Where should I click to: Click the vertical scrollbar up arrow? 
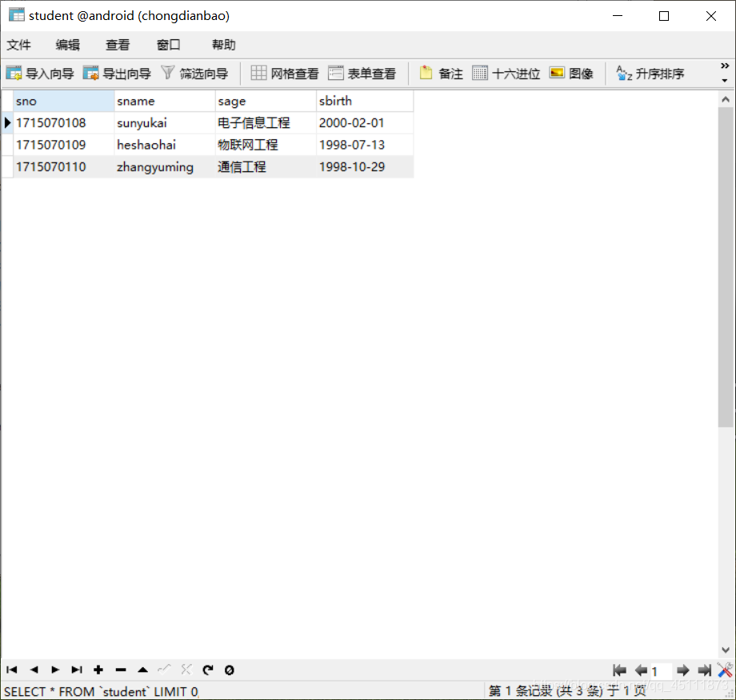point(726,99)
